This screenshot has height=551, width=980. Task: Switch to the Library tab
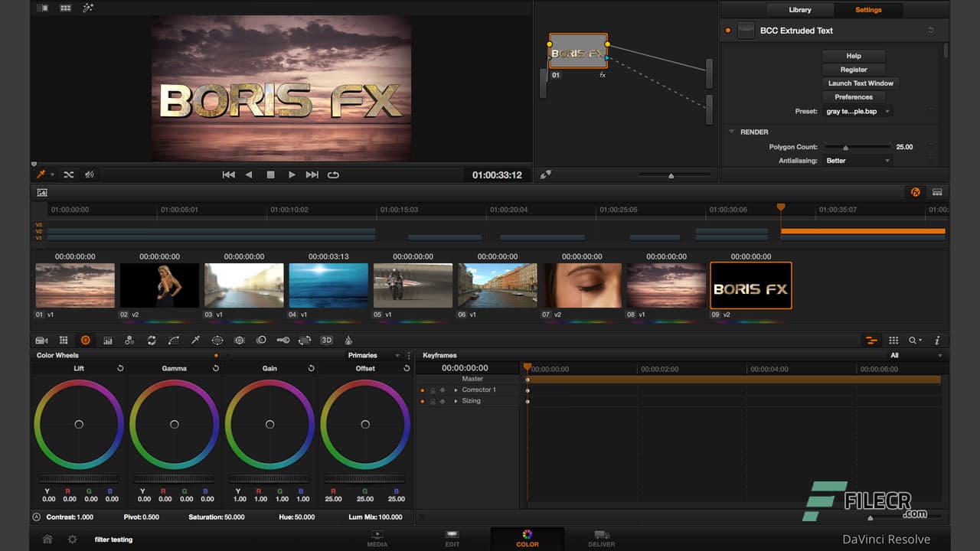pyautogui.click(x=799, y=10)
